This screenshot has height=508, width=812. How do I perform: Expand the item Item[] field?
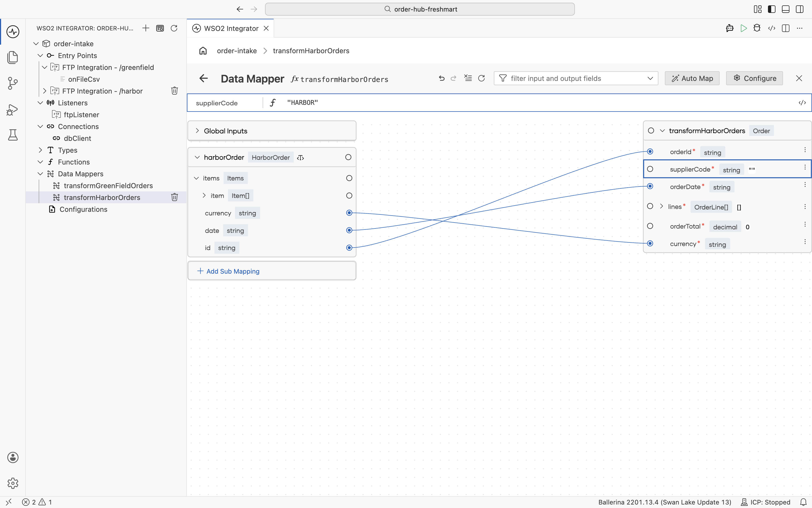[x=204, y=196]
